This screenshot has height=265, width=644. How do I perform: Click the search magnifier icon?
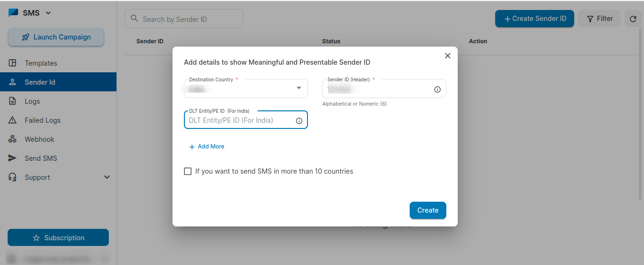pos(135,19)
